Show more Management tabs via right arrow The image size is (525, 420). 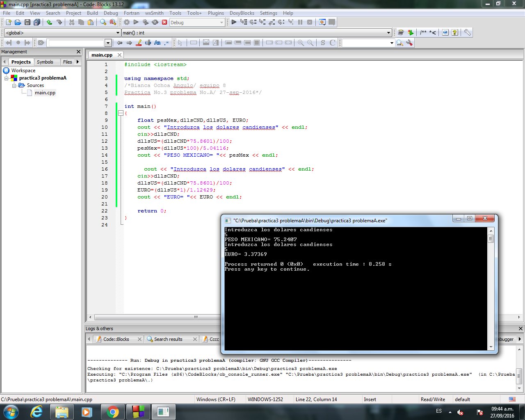coord(78,62)
